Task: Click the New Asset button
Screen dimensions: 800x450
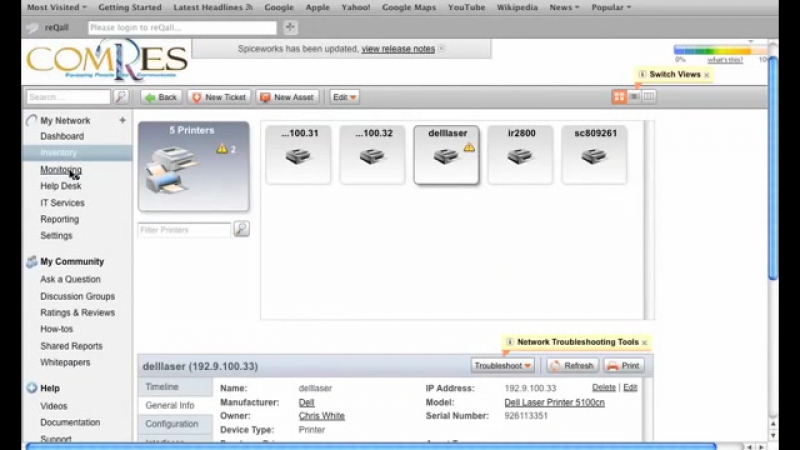Action: [x=287, y=97]
